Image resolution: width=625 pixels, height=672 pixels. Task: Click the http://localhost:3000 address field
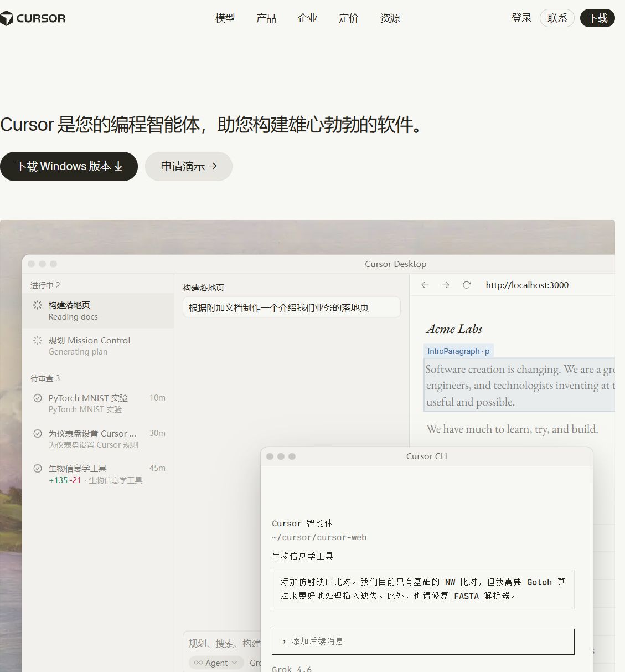(x=527, y=285)
